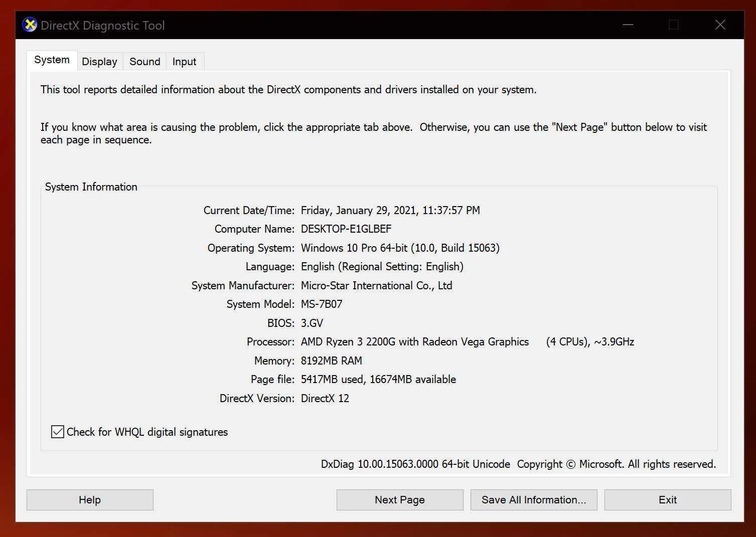Click the System Manufacturer label
This screenshot has height=537, width=756.
(x=243, y=285)
